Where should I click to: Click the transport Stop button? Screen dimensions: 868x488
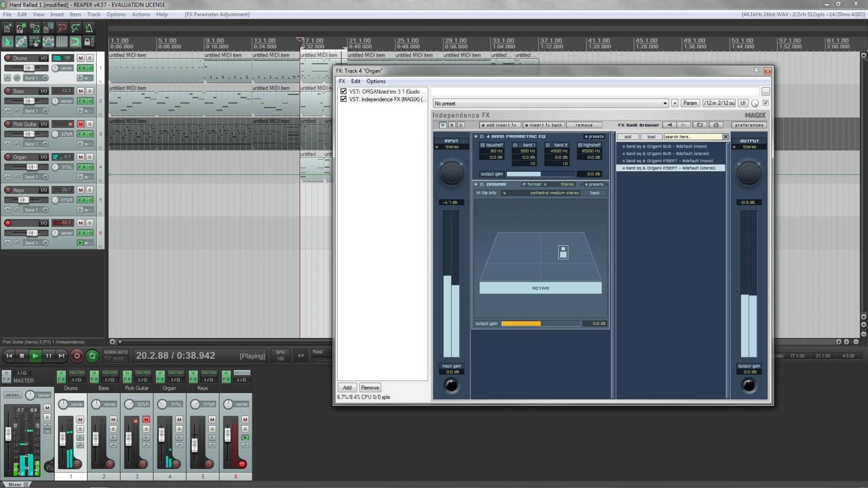[22, 356]
